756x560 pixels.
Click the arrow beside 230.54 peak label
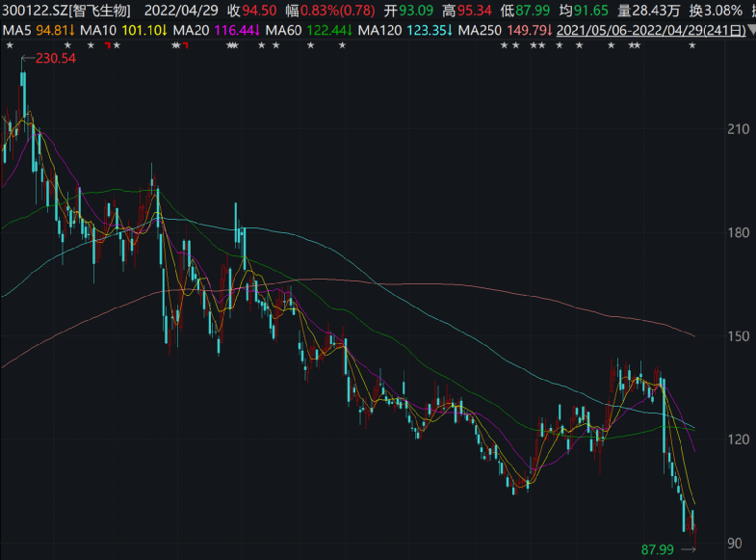click(24, 59)
